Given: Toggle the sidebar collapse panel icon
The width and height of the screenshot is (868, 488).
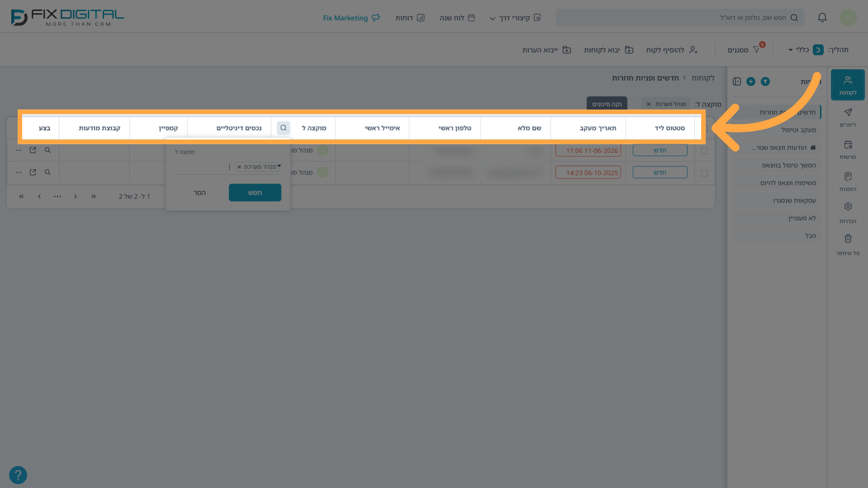Looking at the screenshot, I should pos(737,81).
